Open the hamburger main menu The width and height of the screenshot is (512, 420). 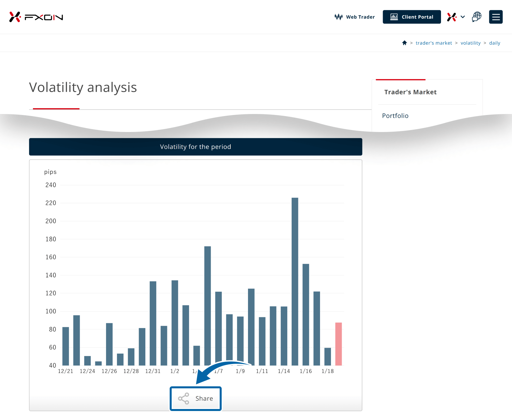coord(496,17)
